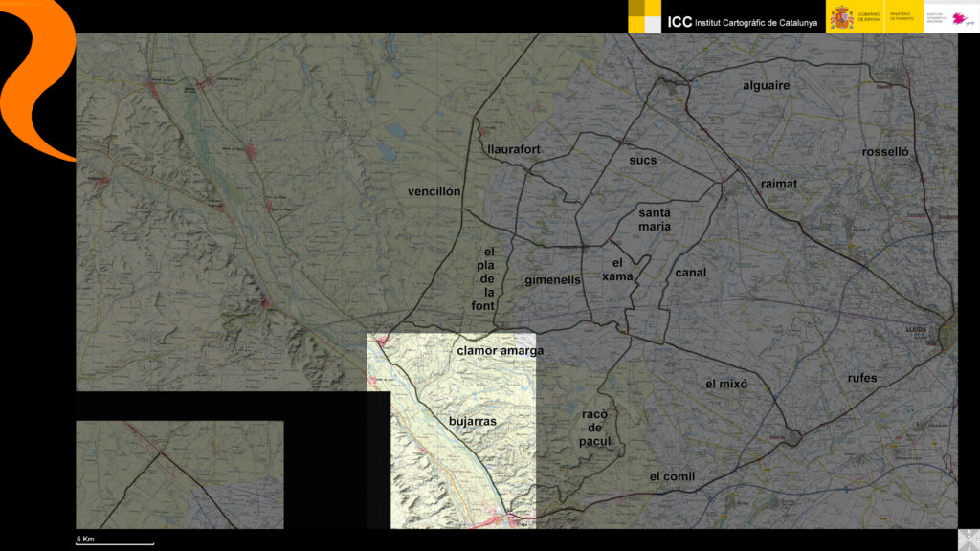Select the vencillón area label
The width and height of the screenshot is (980, 551).
tap(434, 191)
